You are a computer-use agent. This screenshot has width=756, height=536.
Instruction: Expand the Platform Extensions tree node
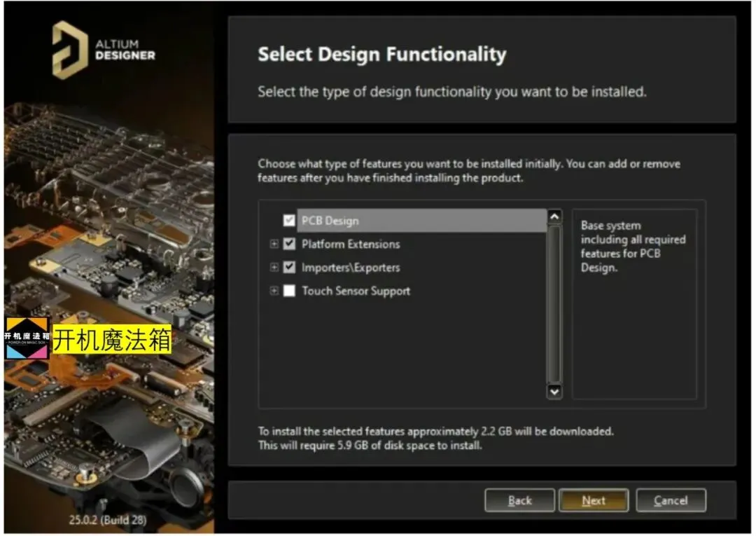[x=274, y=244]
